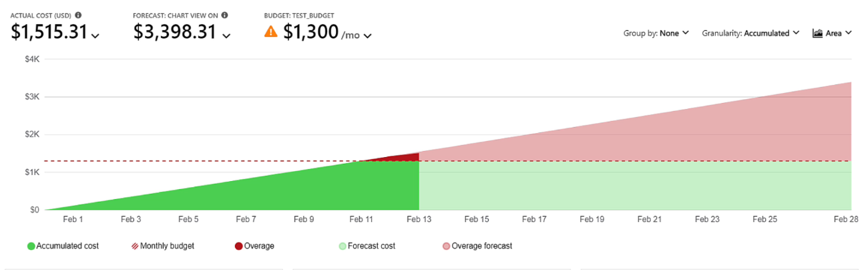Click the Area chart type icon
Screen dimensions: 868x270
[817, 33]
